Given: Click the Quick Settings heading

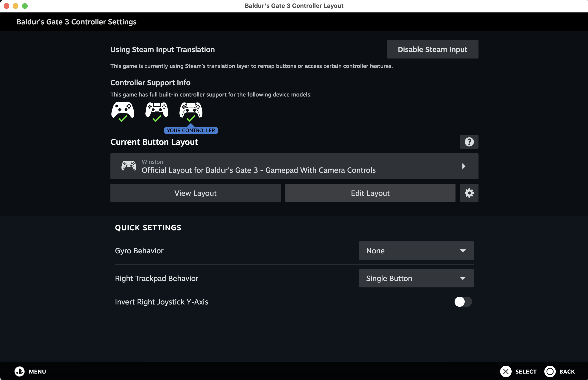Looking at the screenshot, I should click(x=148, y=228).
